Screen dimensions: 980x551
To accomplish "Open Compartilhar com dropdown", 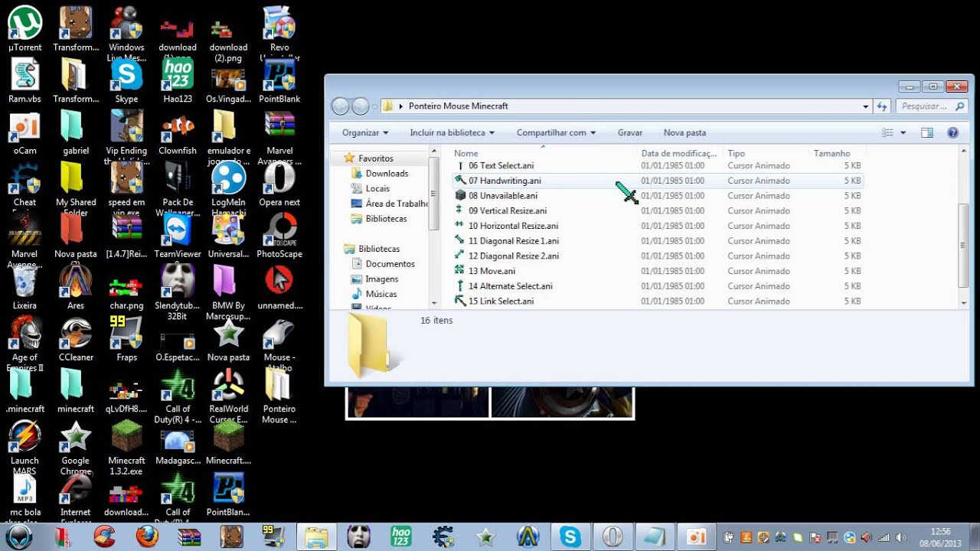I will coord(556,132).
